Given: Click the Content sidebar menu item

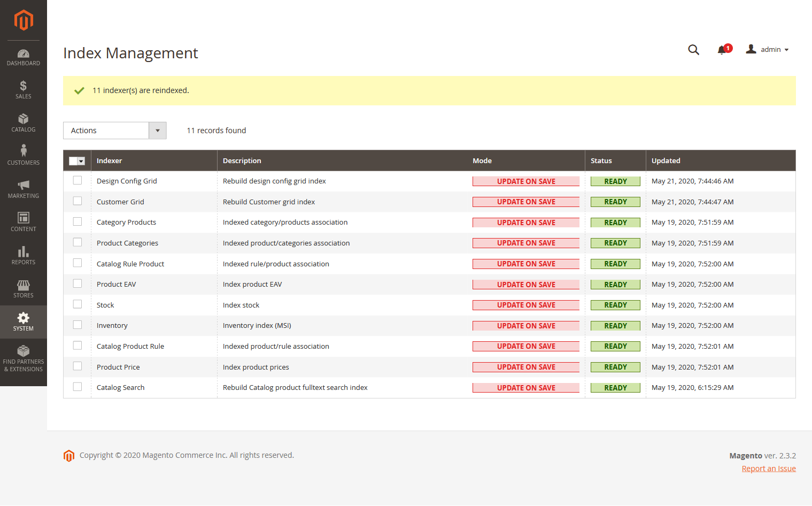Looking at the screenshot, I should [23, 221].
